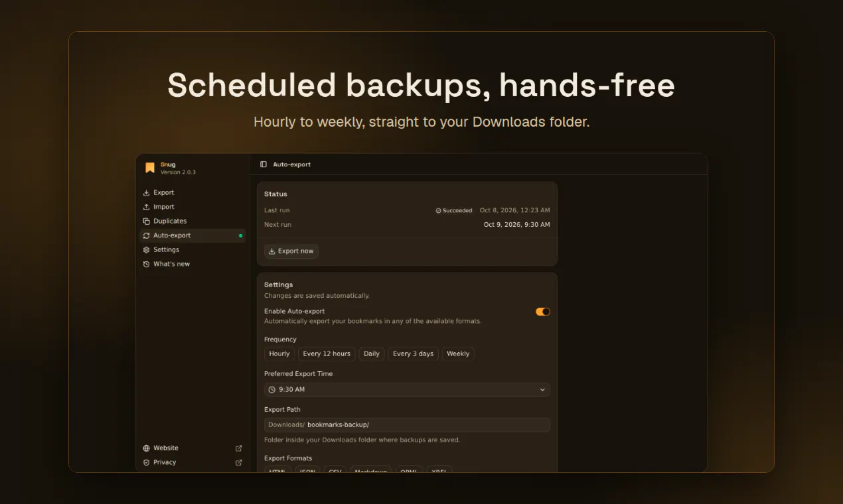Screen dimensions: 843x504
Task: Go to the Duplicates page
Action: pyautogui.click(x=192, y=221)
